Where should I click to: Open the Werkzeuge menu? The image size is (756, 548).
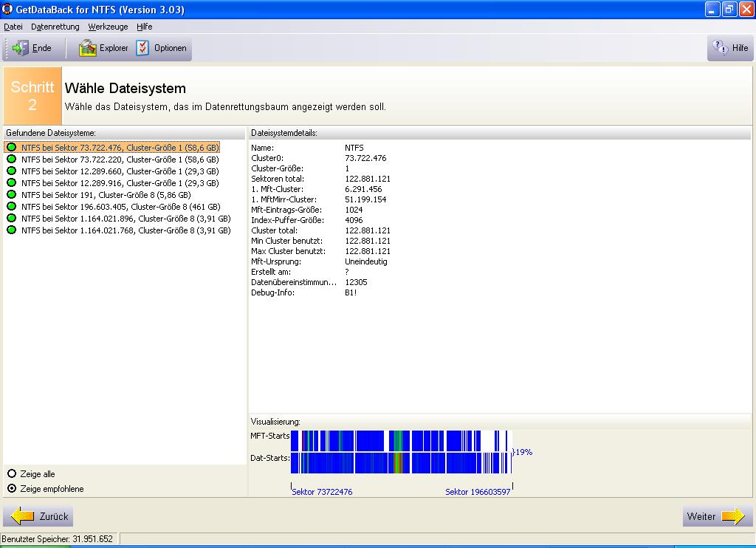pos(108,27)
